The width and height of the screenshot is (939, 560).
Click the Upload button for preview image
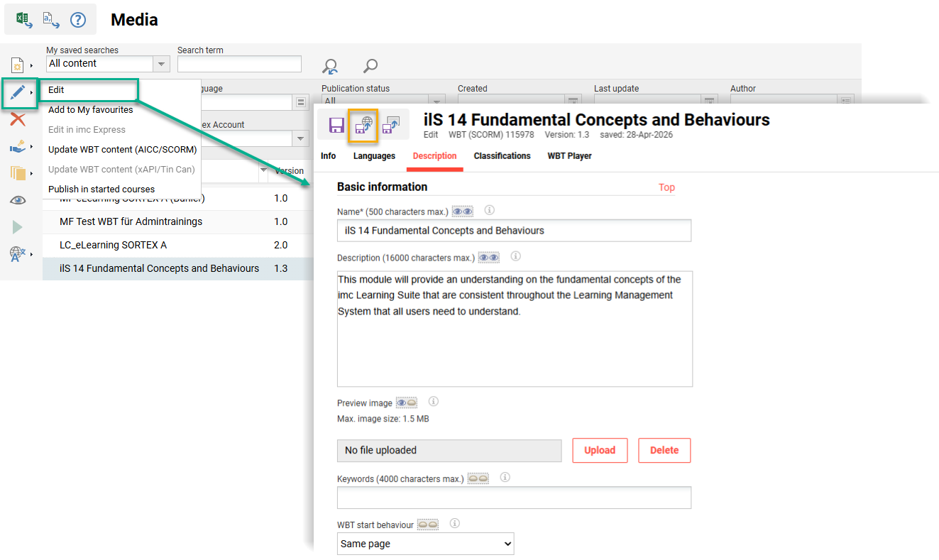(x=599, y=450)
